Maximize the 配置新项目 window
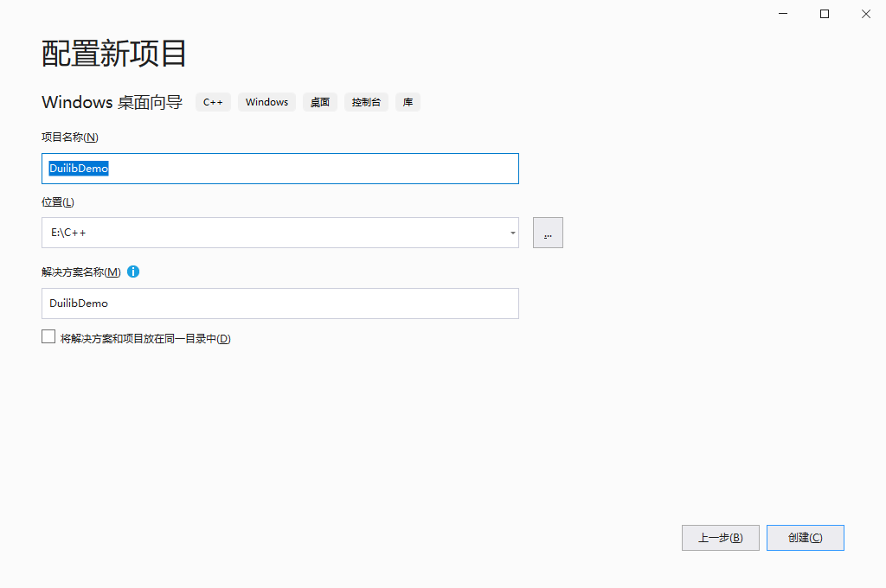 (x=825, y=14)
